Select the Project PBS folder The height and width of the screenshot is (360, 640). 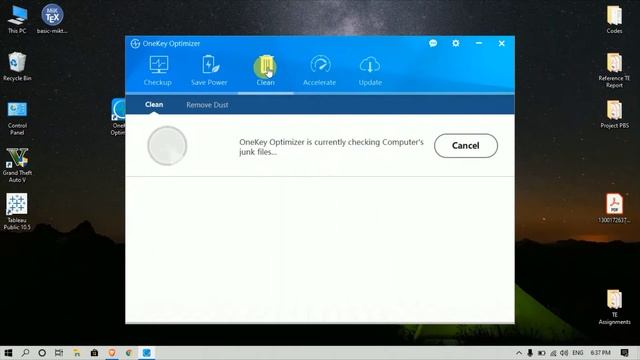click(x=614, y=114)
